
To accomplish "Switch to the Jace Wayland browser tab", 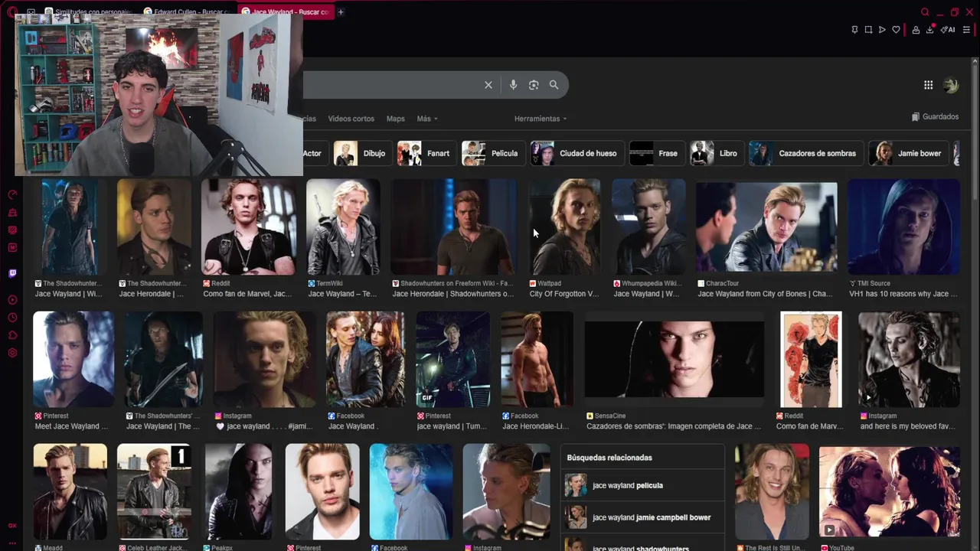I will coord(285,12).
